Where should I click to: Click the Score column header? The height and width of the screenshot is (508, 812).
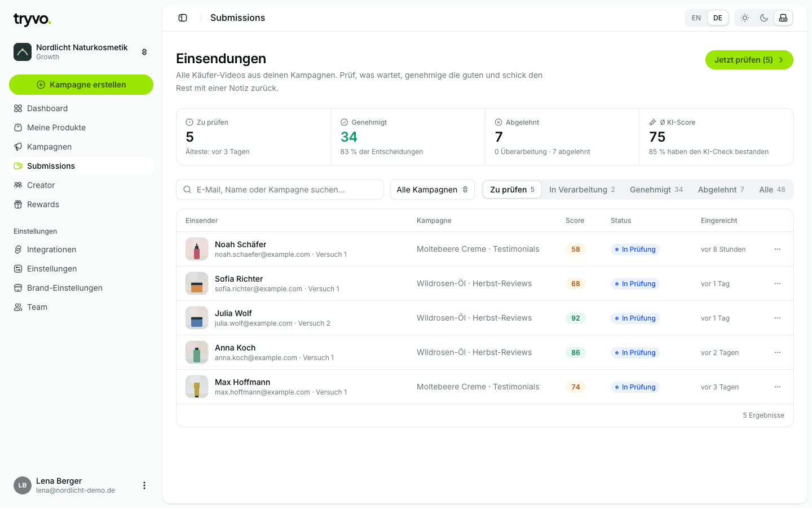pos(575,221)
